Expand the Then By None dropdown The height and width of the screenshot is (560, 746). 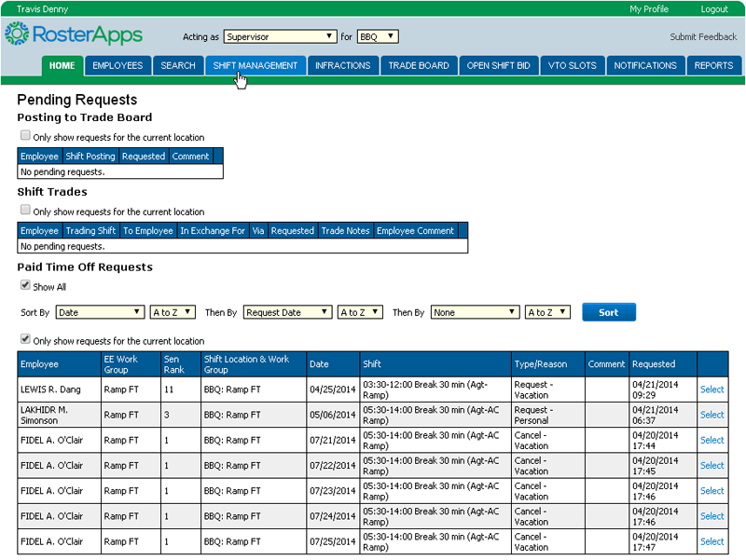476,312
